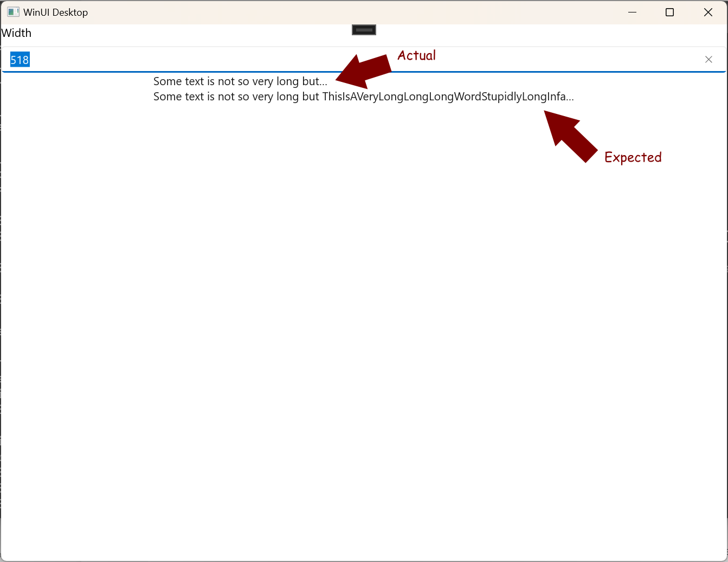
Task: Click the maximize icon on the title bar
Action: (669, 12)
